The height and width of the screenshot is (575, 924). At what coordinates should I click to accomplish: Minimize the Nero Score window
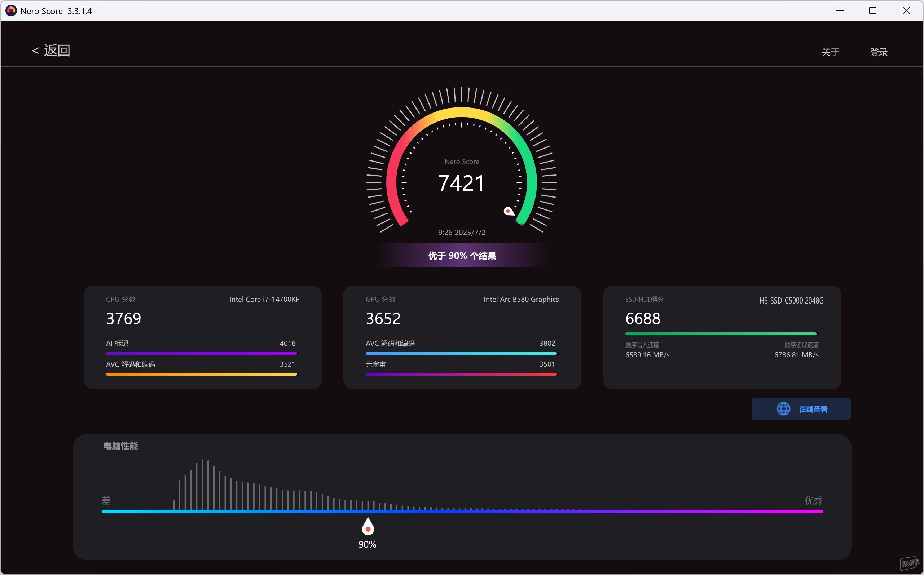[840, 11]
